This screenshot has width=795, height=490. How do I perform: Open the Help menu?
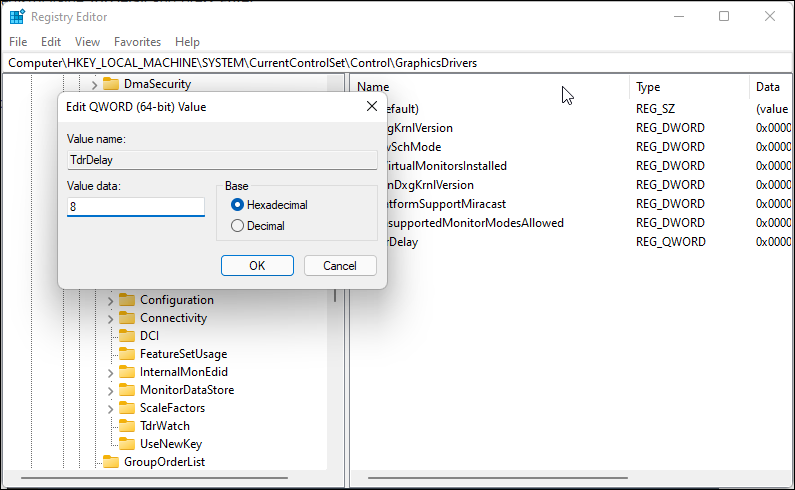[x=187, y=42]
